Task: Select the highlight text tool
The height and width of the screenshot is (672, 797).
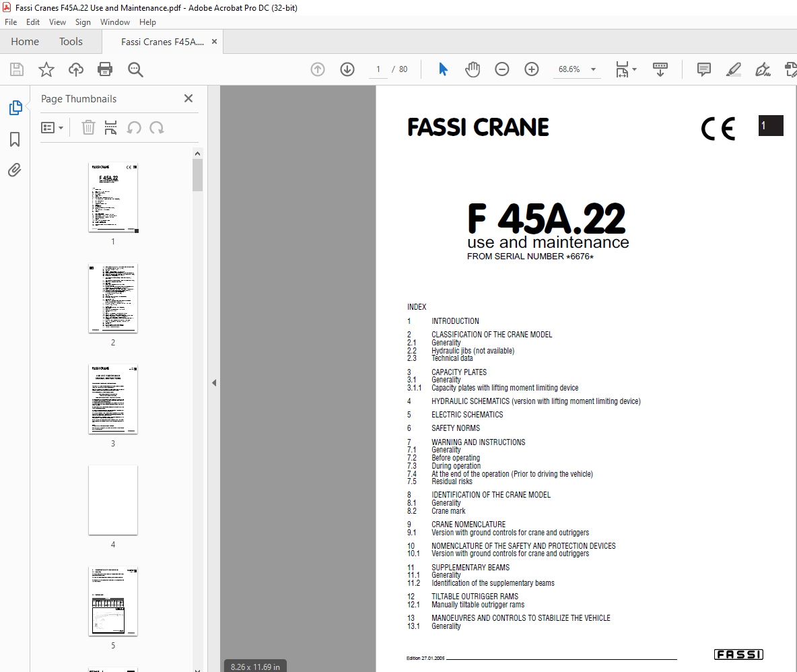Action: [x=734, y=69]
